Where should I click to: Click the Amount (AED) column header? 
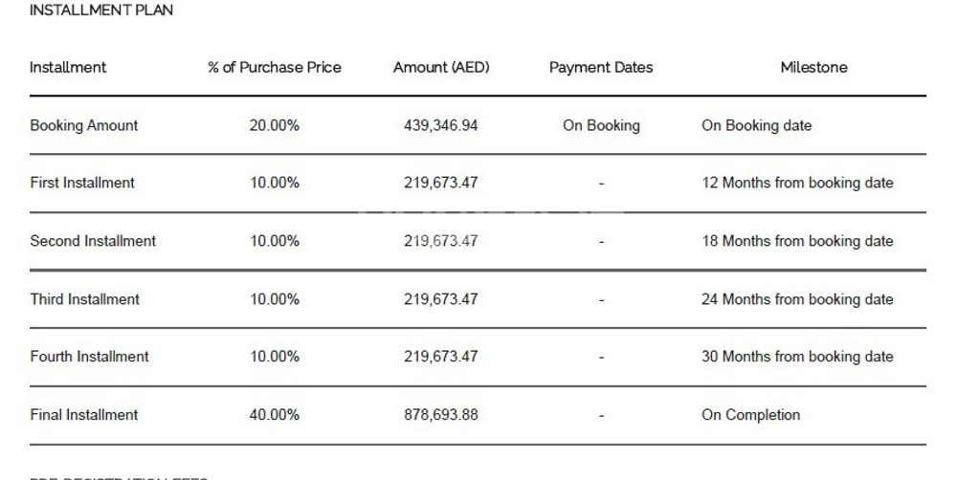coord(441,68)
